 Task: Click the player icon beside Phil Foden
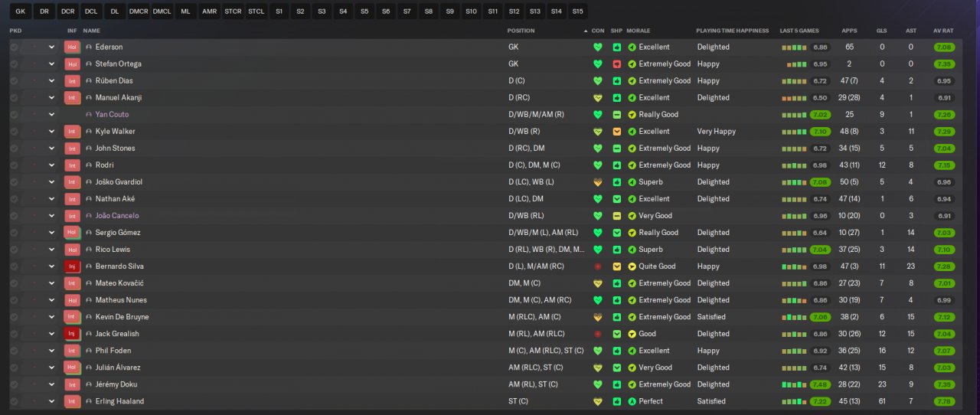pyautogui.click(x=89, y=351)
